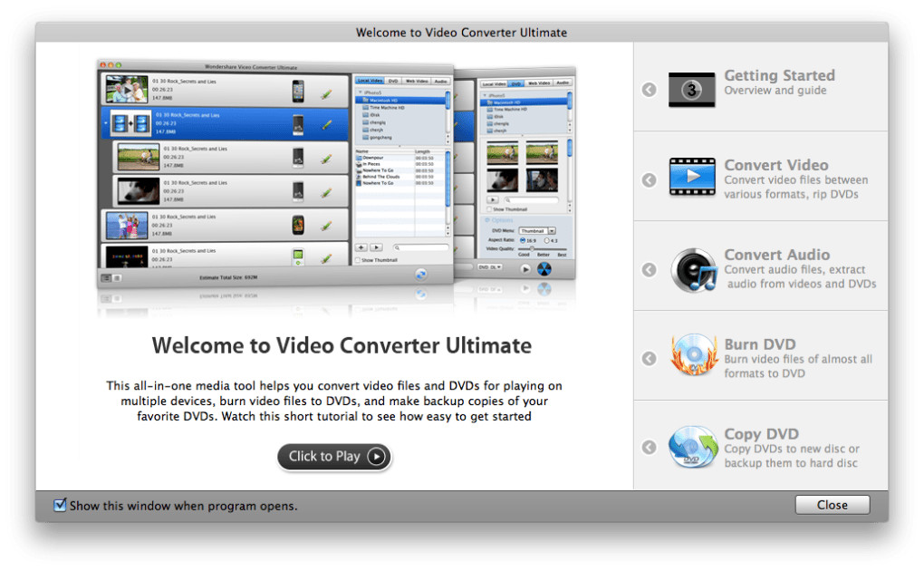The height and width of the screenshot is (571, 924).
Task: Select the "Convert Video" title text
Action: (x=776, y=165)
